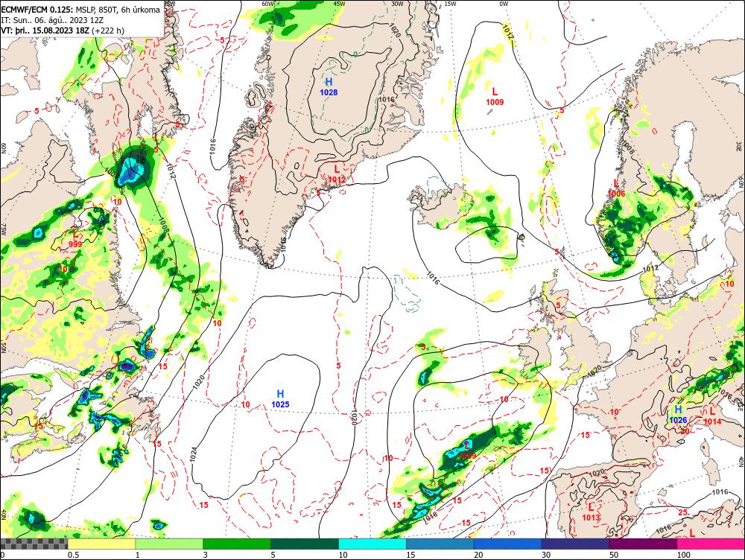Click the L 1006 low over Norway
This screenshot has width=745, height=560.
[x=616, y=188]
